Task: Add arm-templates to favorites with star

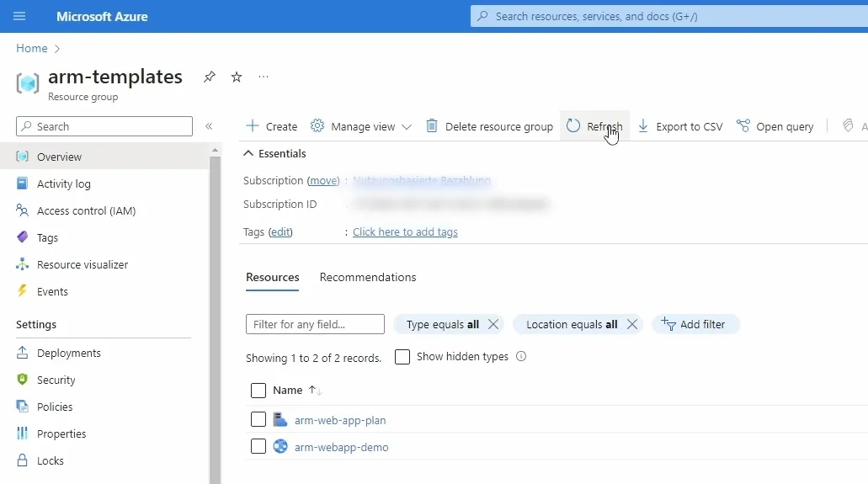Action: point(237,77)
